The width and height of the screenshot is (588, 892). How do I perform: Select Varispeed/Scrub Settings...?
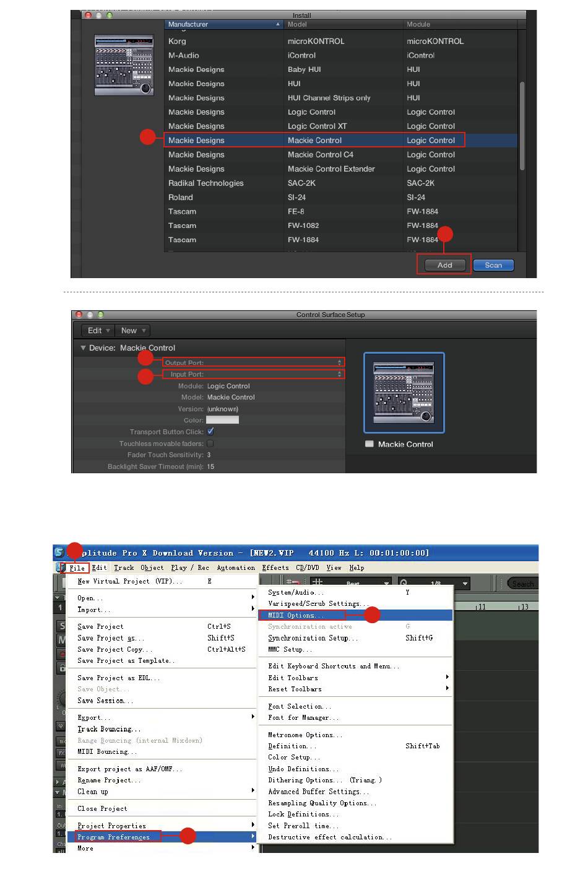(357, 604)
